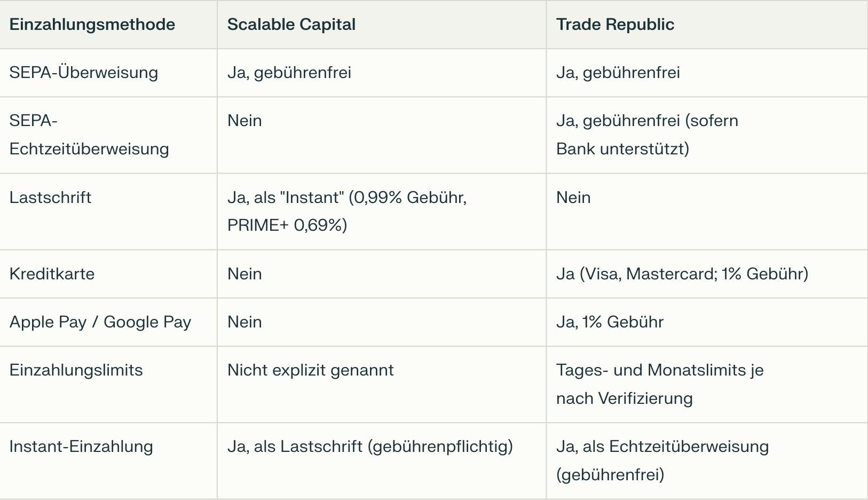Select the Tages- und Monatslimits cell
The width and height of the screenshot is (868, 500).
[x=660, y=384]
